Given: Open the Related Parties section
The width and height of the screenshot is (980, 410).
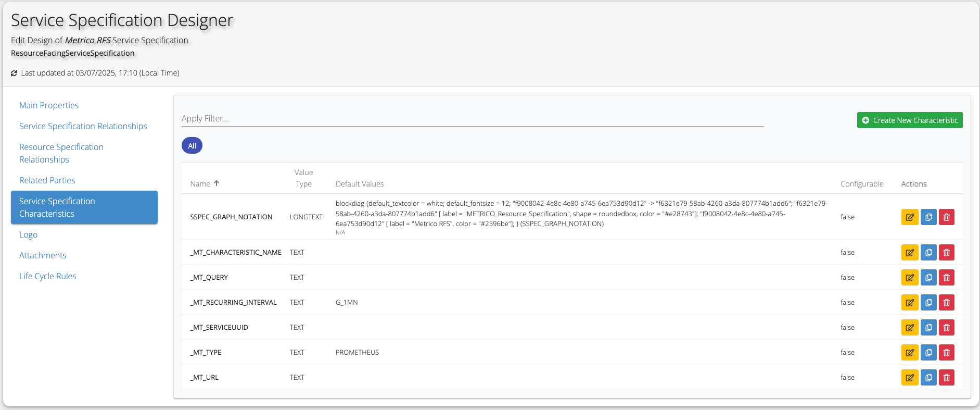Looking at the screenshot, I should coord(47,180).
